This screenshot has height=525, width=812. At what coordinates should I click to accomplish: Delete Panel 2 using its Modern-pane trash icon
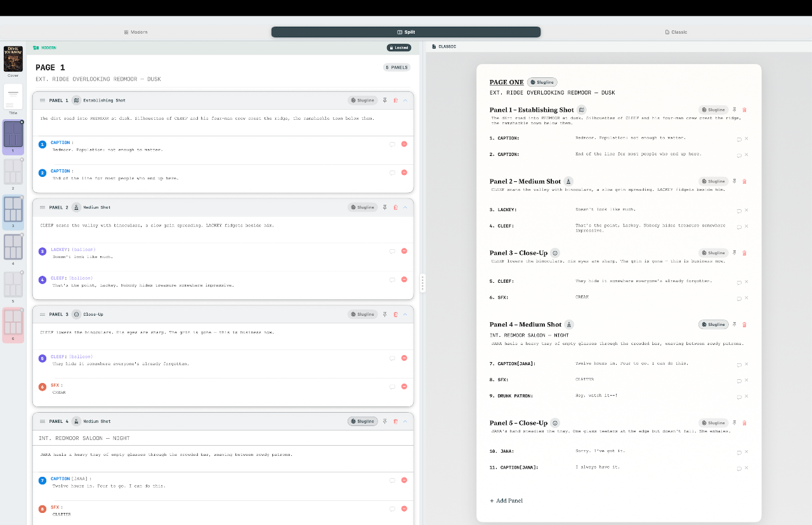(395, 207)
